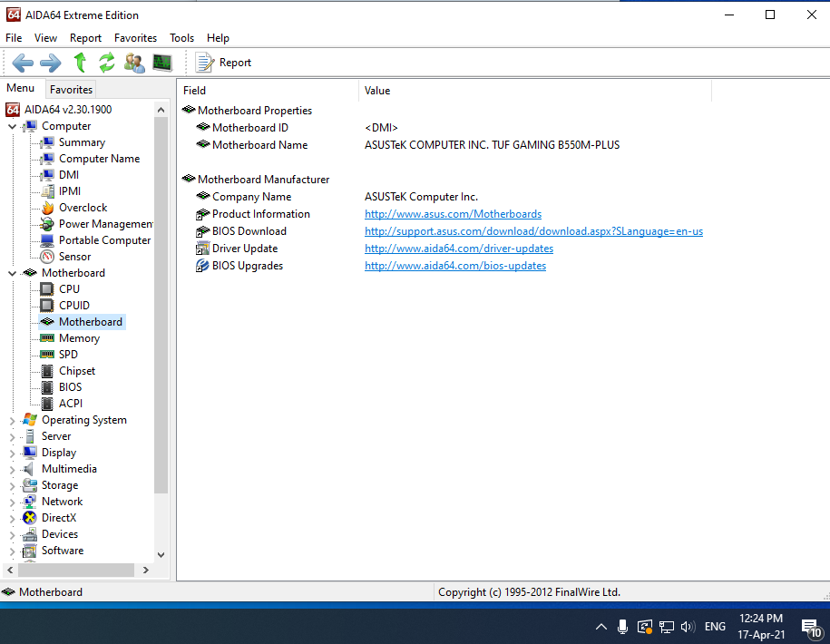Image resolution: width=830 pixels, height=644 pixels.
Task: Open the green monitor diagnostics icon
Action: (162, 63)
